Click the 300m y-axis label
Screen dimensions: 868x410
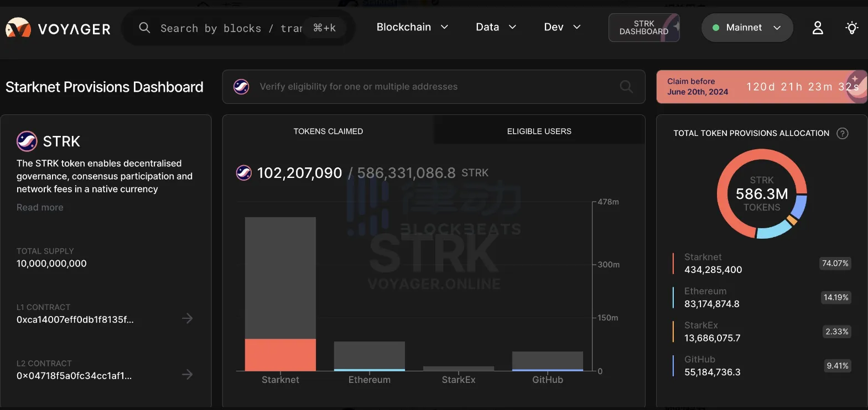coord(609,265)
